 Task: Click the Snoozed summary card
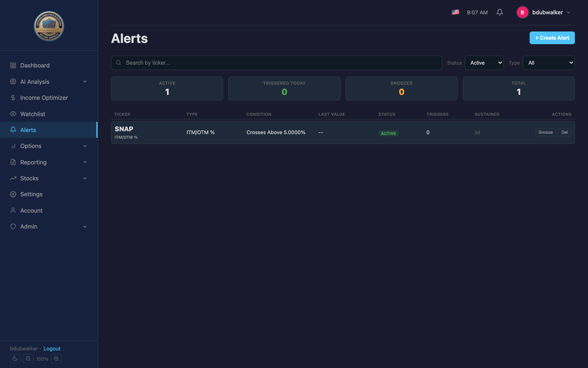click(x=401, y=89)
